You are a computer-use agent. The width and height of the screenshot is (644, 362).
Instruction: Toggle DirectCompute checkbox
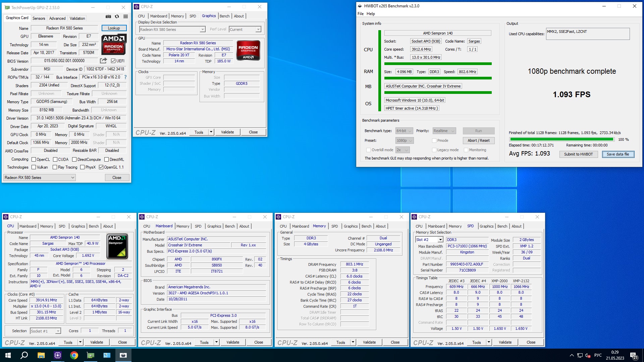(x=74, y=160)
